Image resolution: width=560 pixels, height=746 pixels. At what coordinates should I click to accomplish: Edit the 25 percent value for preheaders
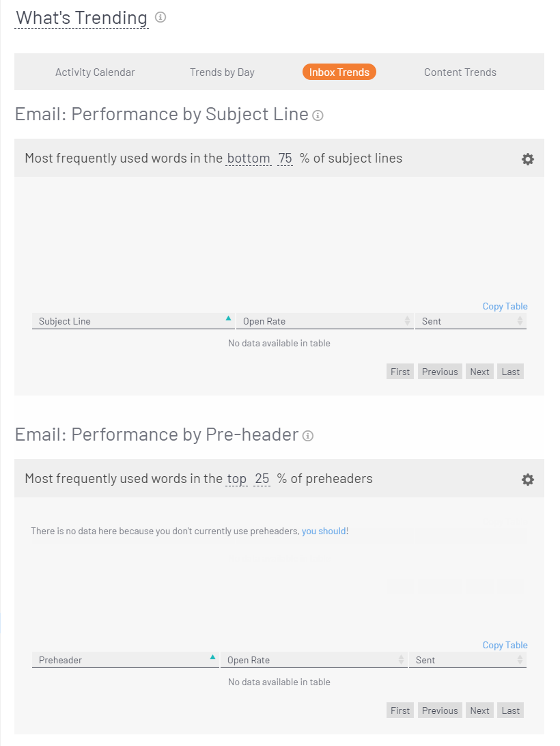coord(262,479)
